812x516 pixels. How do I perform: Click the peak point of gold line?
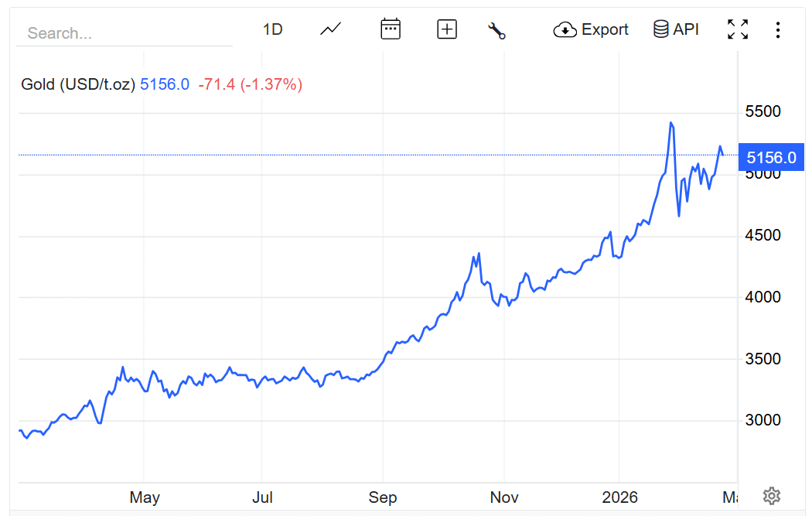point(670,122)
